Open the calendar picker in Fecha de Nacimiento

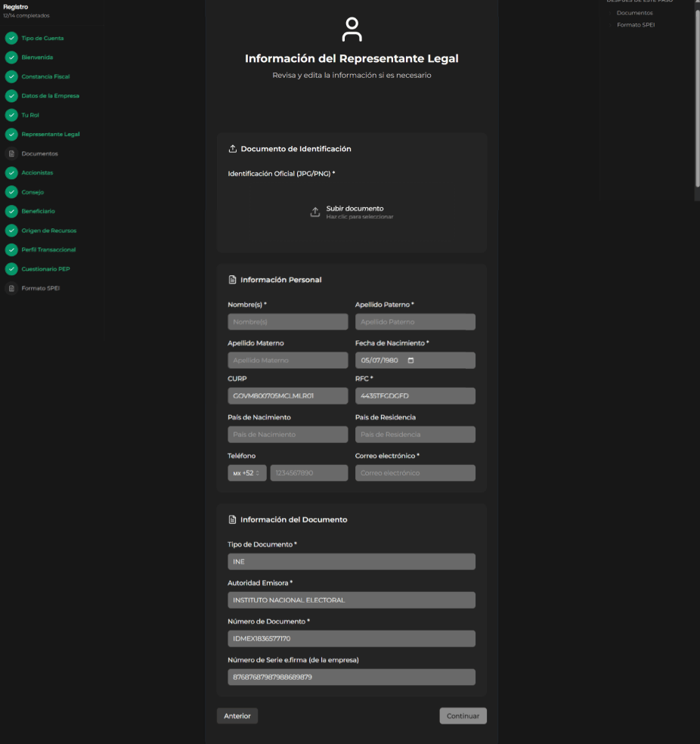(410, 360)
